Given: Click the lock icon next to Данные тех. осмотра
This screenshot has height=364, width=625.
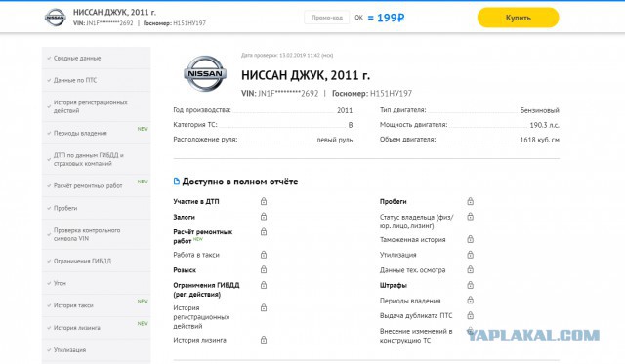Looking at the screenshot, I should pos(471,269).
